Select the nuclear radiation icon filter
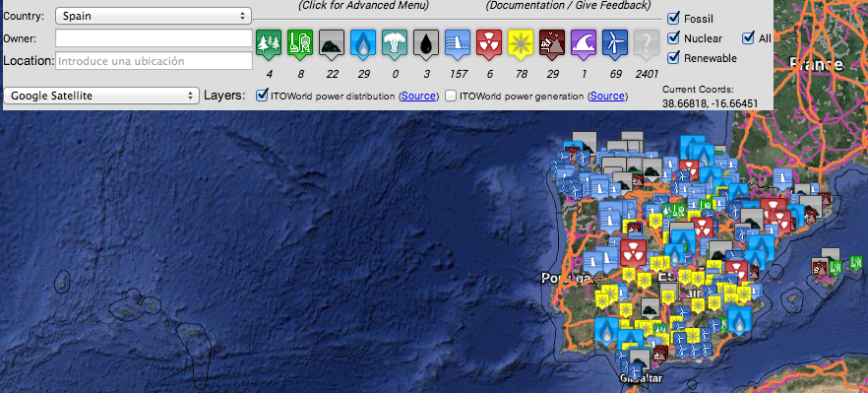This screenshot has width=868, height=393. point(489,43)
